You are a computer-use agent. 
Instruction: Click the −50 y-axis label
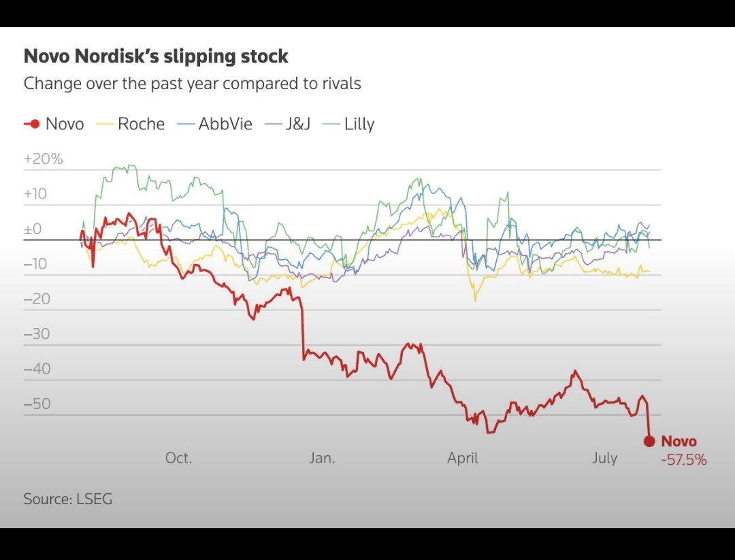point(37,403)
